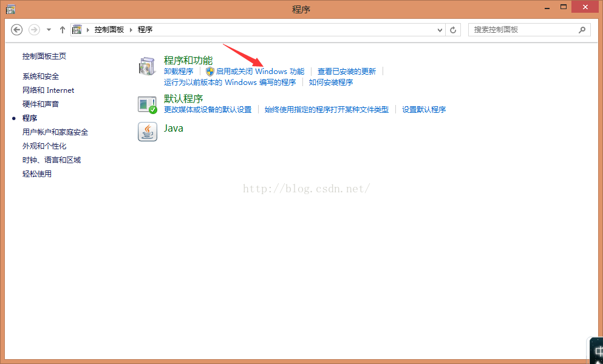Open the address bar history dropdown
This screenshot has height=364, width=603.
point(440,30)
